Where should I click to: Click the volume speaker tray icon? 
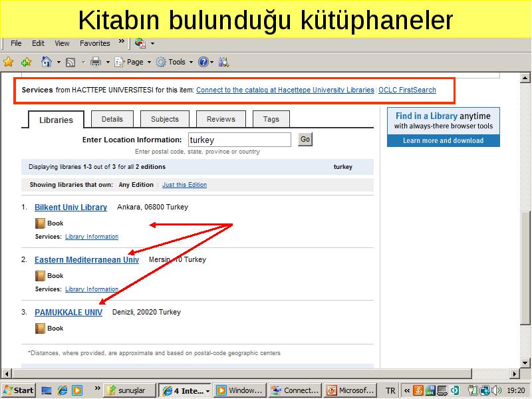click(497, 390)
